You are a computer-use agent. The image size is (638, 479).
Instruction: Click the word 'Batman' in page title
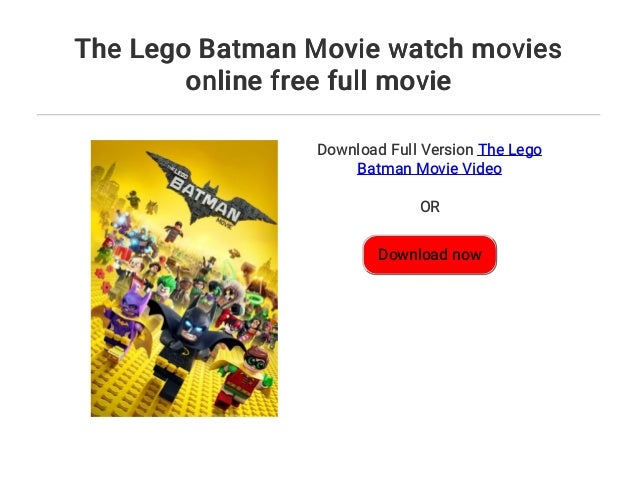pyautogui.click(x=247, y=48)
